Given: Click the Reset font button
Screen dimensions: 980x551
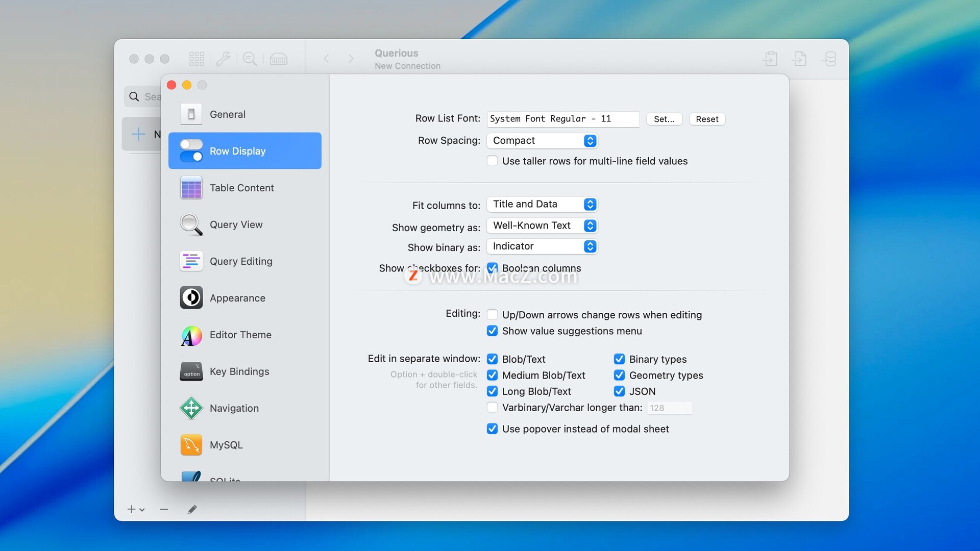Looking at the screenshot, I should (x=707, y=119).
